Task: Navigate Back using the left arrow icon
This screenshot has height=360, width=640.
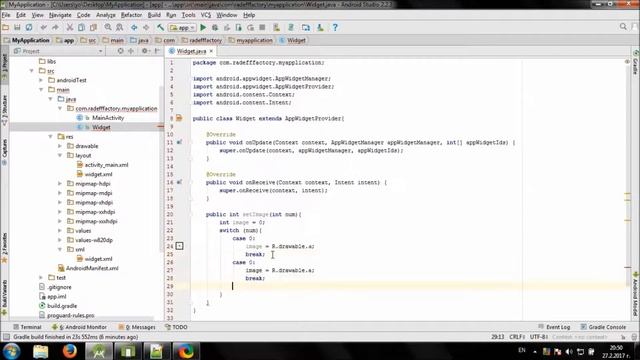Action: (x=134, y=27)
